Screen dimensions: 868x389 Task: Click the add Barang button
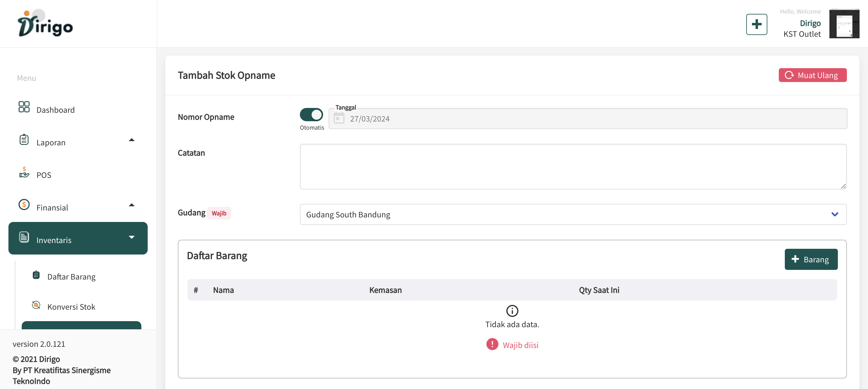tap(811, 259)
